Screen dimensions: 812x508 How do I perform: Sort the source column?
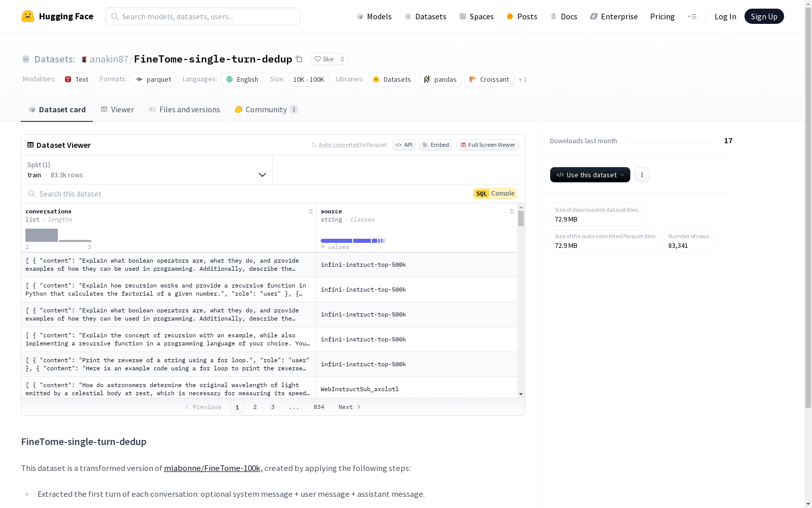click(512, 211)
